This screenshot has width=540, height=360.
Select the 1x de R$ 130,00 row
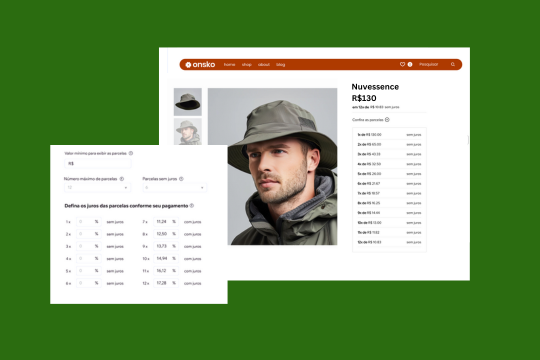click(389, 135)
